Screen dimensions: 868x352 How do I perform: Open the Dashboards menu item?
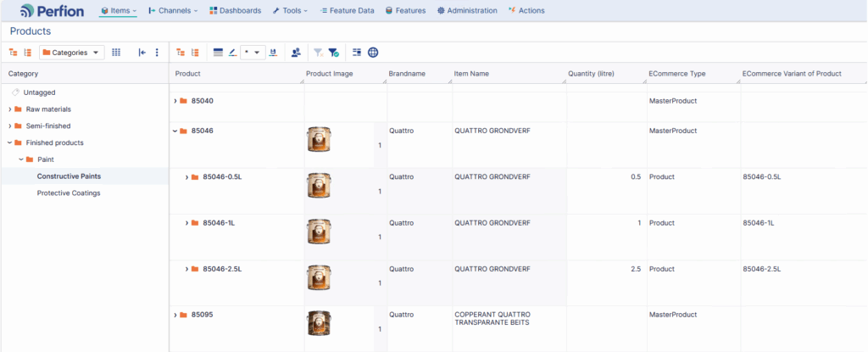[x=236, y=11]
